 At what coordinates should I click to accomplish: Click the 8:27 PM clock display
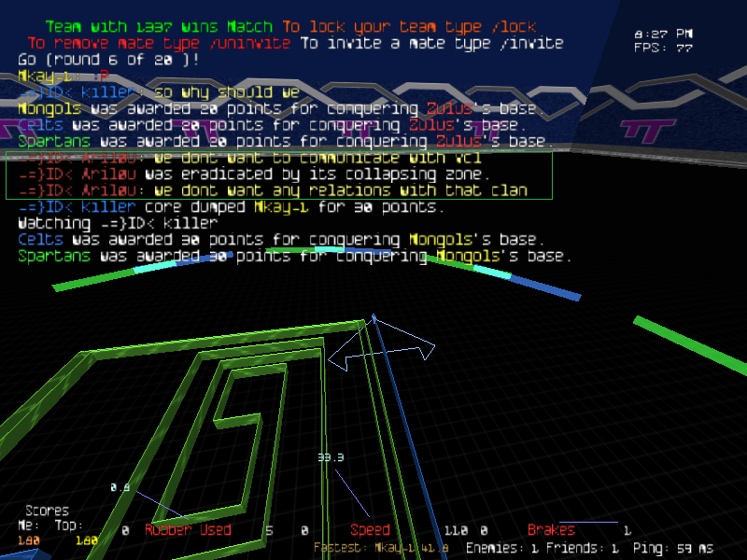pyautogui.click(x=663, y=35)
